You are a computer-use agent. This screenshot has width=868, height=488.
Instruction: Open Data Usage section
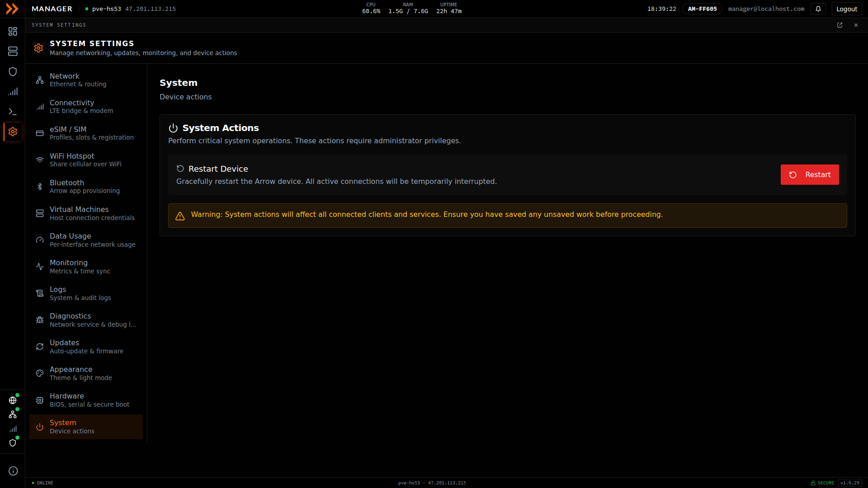(86, 240)
